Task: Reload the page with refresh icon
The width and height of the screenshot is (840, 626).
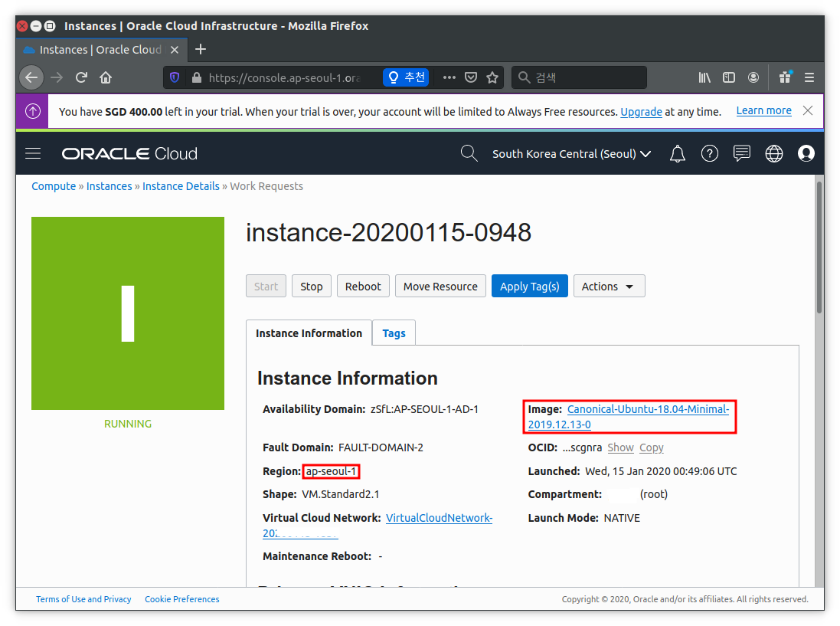Action: pyautogui.click(x=81, y=77)
